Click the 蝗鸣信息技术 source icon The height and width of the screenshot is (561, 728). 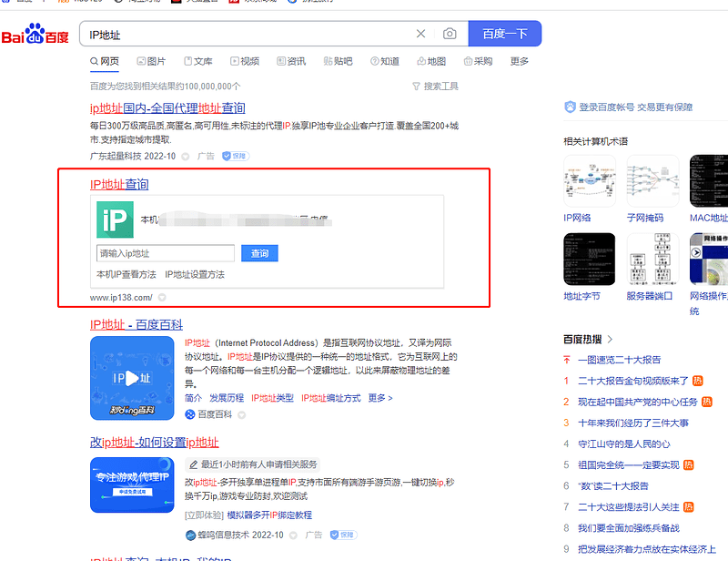point(190,535)
